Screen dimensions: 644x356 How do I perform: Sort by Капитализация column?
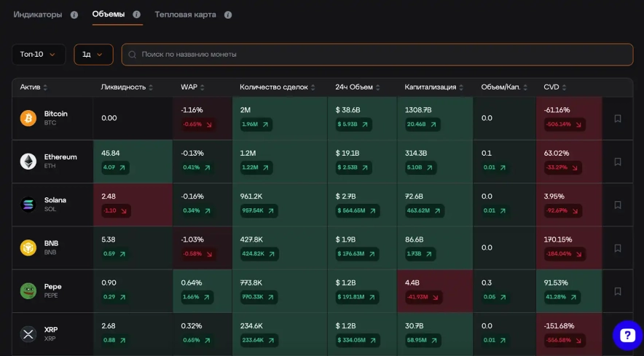click(x=433, y=87)
